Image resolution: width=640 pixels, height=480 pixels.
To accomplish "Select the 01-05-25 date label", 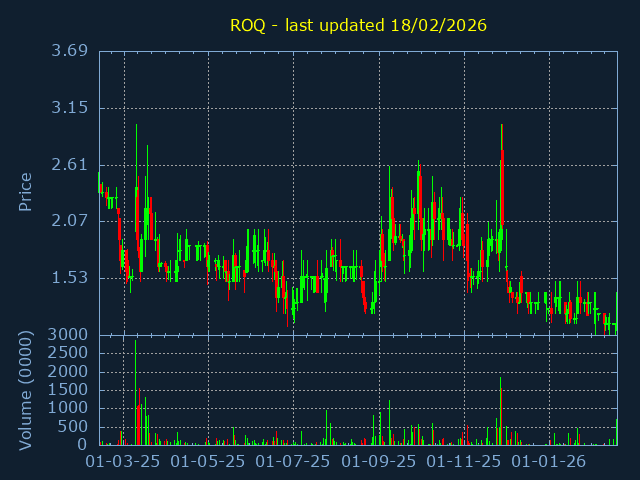I will (x=209, y=462).
